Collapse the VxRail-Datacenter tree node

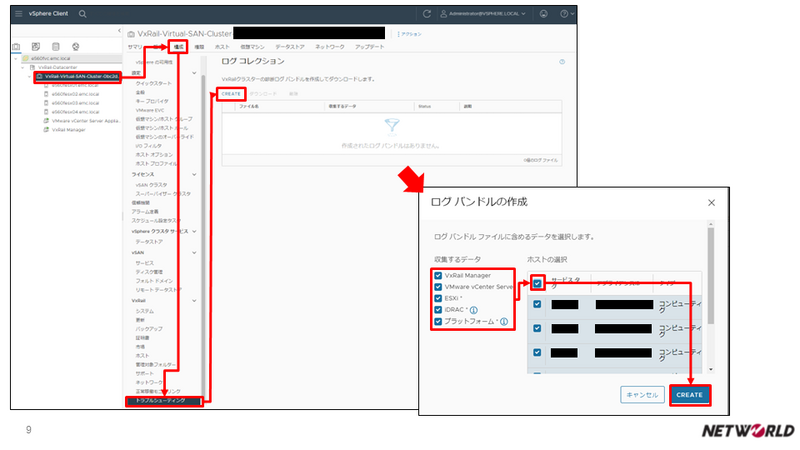(x=22, y=67)
